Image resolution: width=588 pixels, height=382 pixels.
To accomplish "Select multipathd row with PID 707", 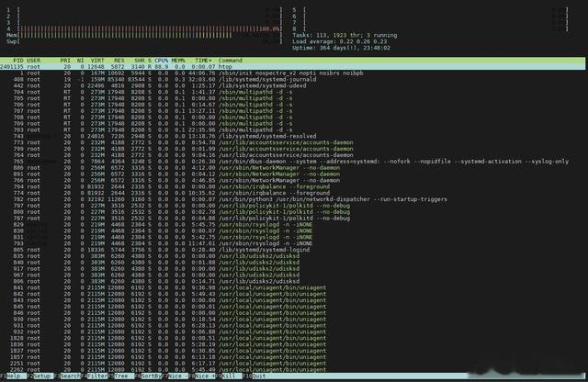I will 292,111.
